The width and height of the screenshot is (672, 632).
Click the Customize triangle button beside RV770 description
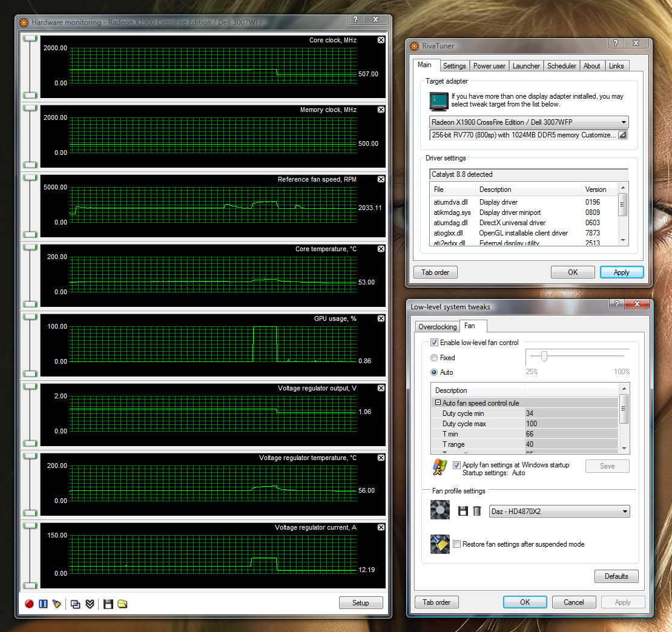[623, 135]
